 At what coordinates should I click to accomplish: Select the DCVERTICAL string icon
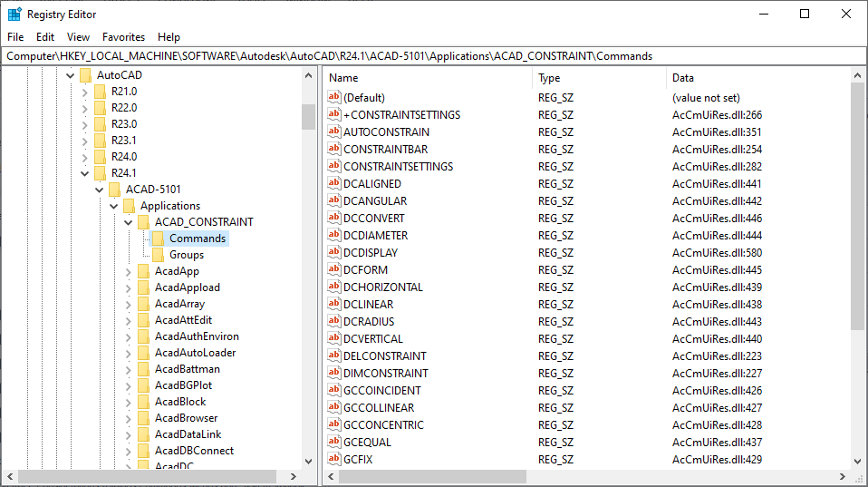[333, 338]
